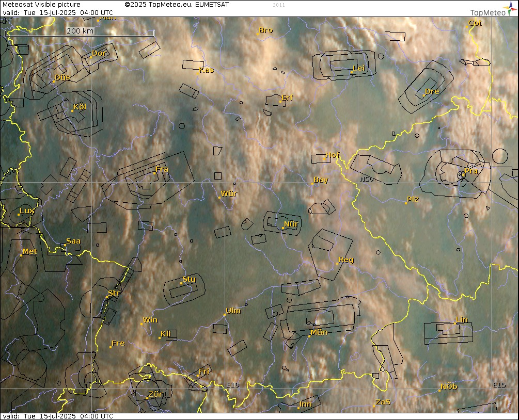Click the "Fri" city label

coord(204,371)
